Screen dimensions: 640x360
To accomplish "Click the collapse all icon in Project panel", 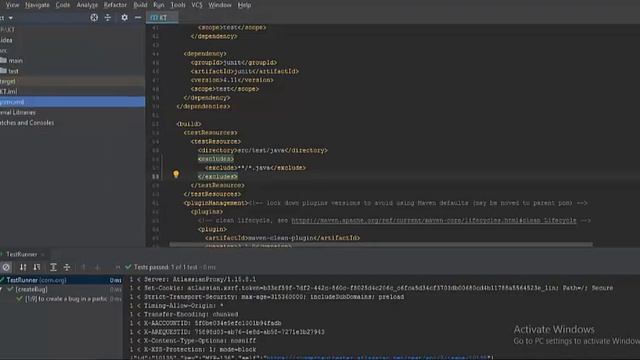I will 108,18.
